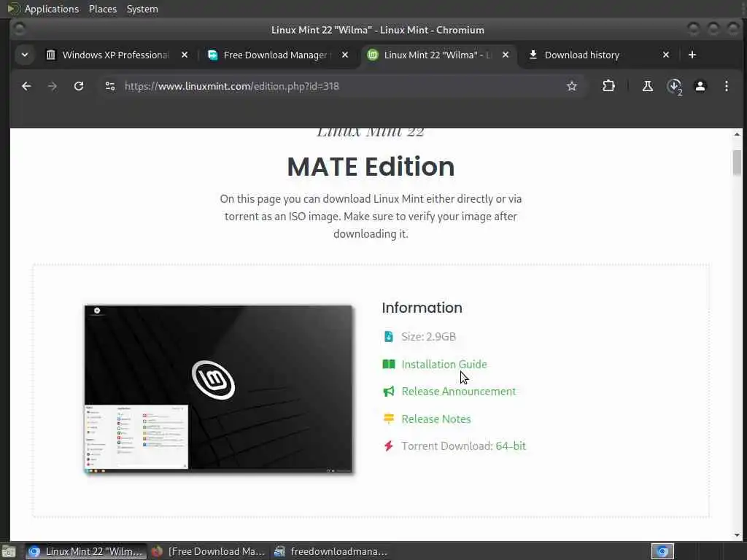Close the Download history tab
Image resolution: width=747 pixels, height=560 pixels.
click(x=666, y=55)
